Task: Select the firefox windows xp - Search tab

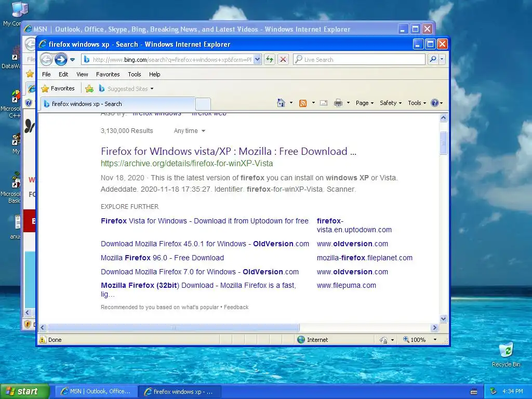Action: (x=118, y=104)
